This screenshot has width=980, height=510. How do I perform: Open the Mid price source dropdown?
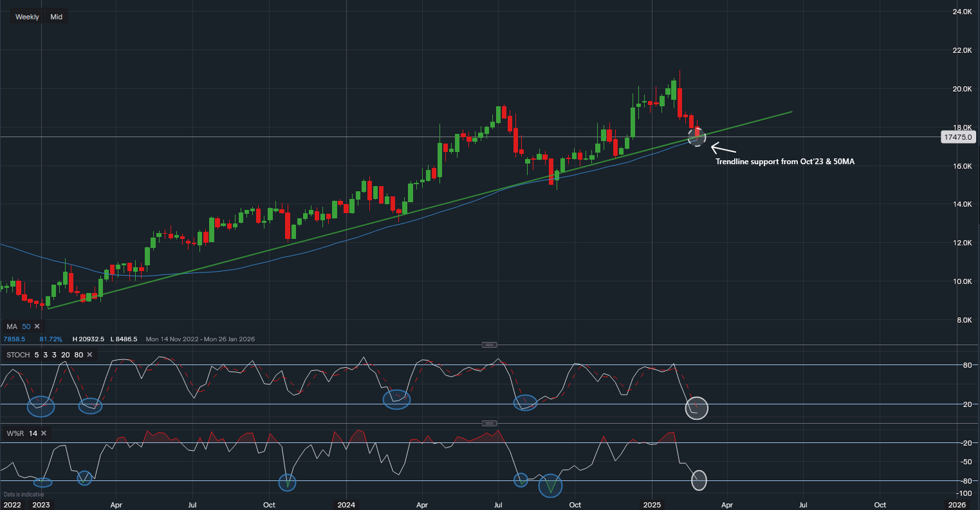click(x=56, y=16)
